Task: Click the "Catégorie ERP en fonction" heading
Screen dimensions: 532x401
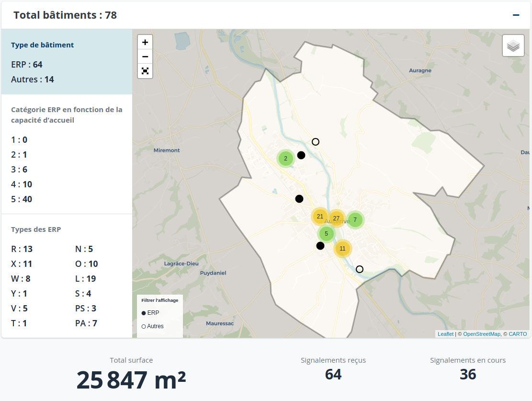Action: (67, 115)
